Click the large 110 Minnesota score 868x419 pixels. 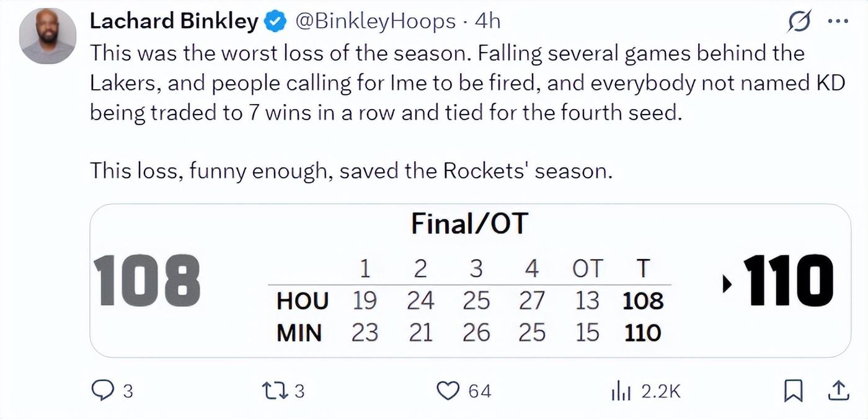[x=788, y=281]
